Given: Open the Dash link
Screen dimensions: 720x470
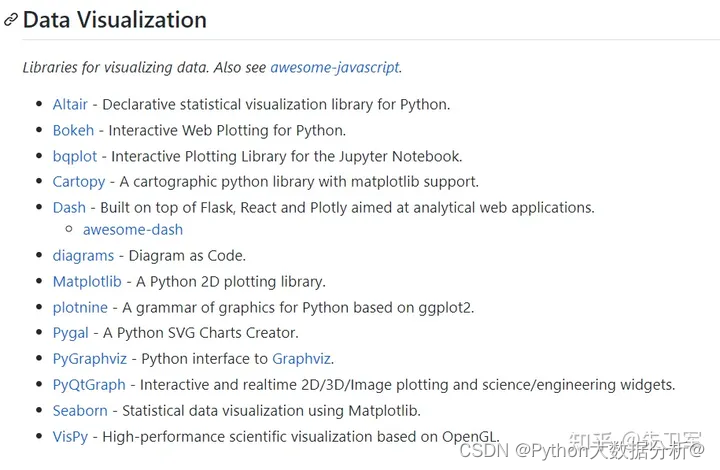Looking at the screenshot, I should (x=69, y=208).
